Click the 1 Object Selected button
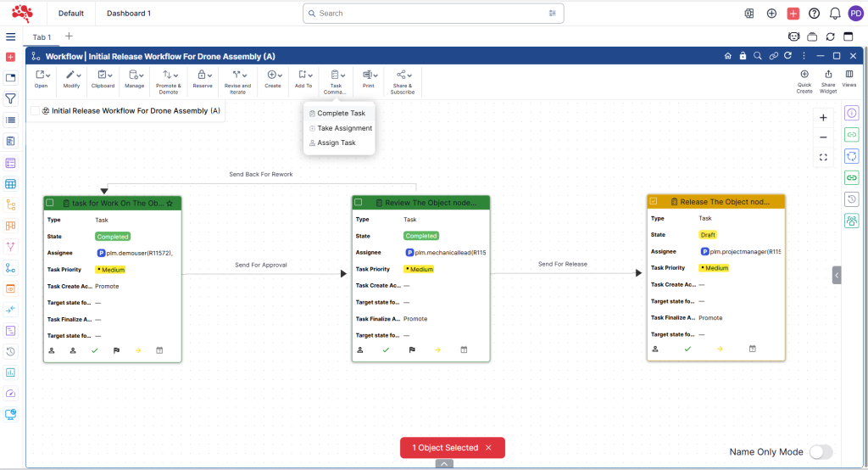Image resolution: width=868 pixels, height=470 pixels. pyautogui.click(x=452, y=448)
